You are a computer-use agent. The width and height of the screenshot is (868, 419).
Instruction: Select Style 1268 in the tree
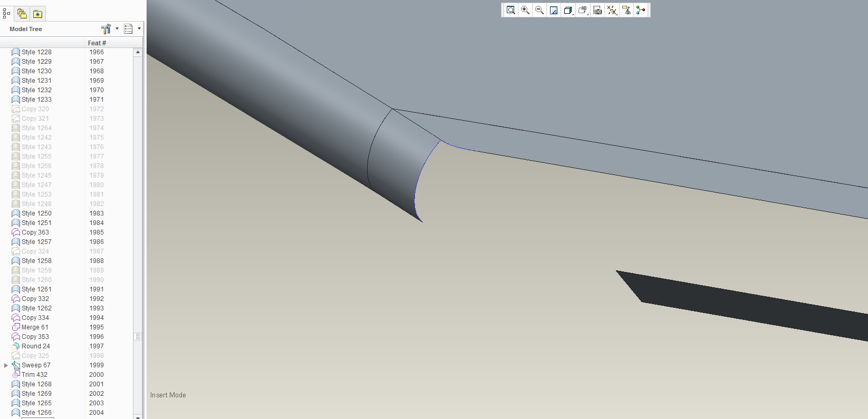(x=36, y=384)
